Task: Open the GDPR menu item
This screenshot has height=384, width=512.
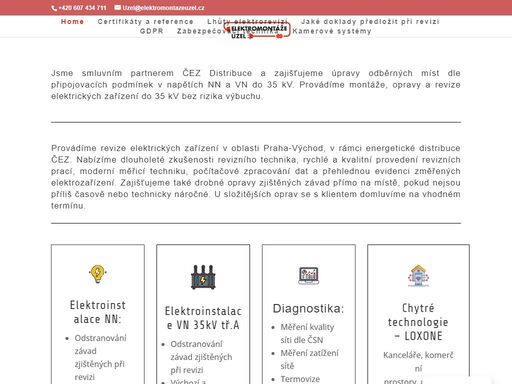Action: coord(152,31)
